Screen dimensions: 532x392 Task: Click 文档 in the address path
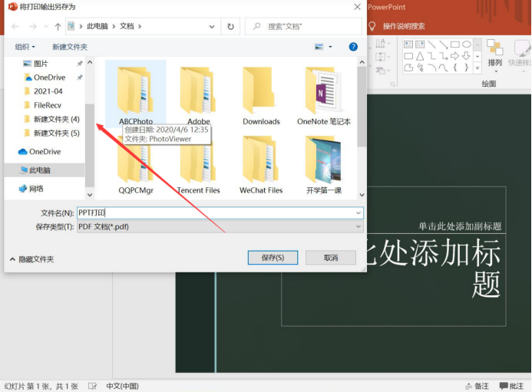click(x=127, y=26)
